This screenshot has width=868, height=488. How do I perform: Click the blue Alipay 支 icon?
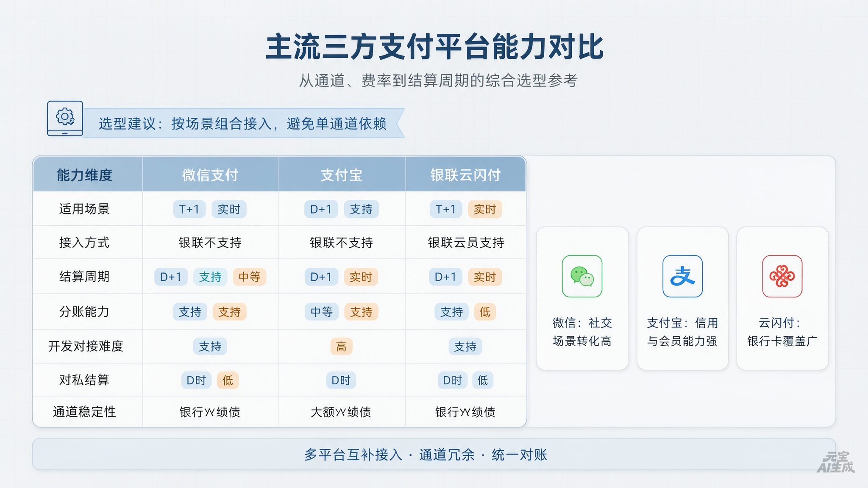click(x=682, y=276)
